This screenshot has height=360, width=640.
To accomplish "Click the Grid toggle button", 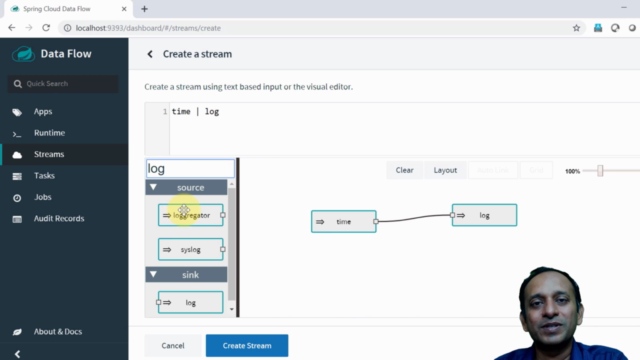I will point(536,170).
